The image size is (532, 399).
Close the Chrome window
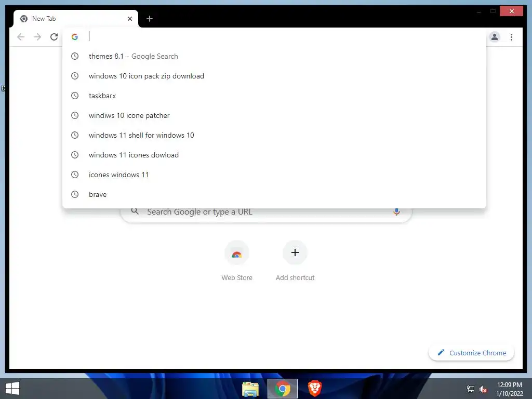click(x=511, y=11)
